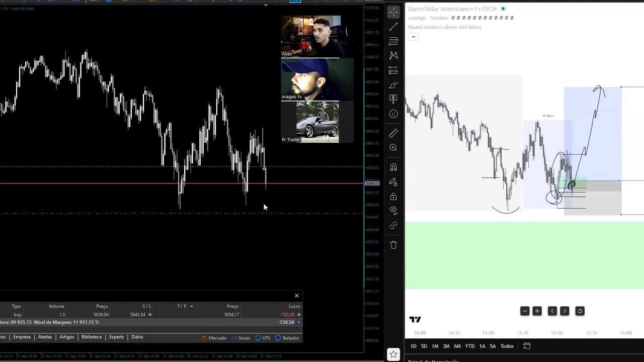Select the brush drawing tool

393,85
